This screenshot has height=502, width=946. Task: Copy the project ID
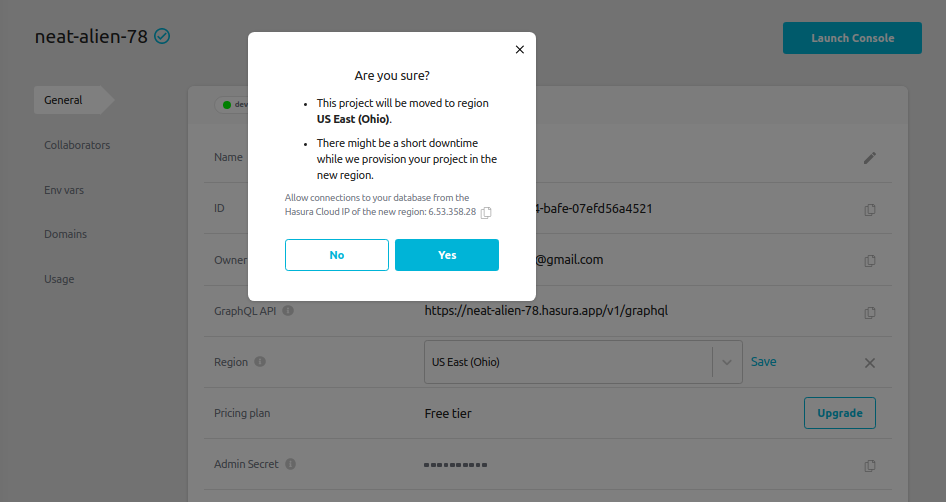pyautogui.click(x=870, y=209)
